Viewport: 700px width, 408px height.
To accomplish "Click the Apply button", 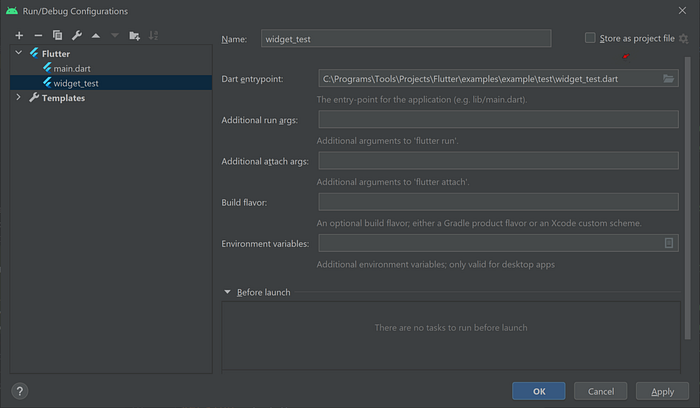I will 662,391.
